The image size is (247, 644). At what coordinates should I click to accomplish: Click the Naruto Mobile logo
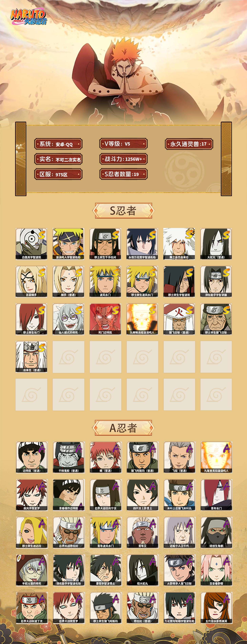[28, 17]
